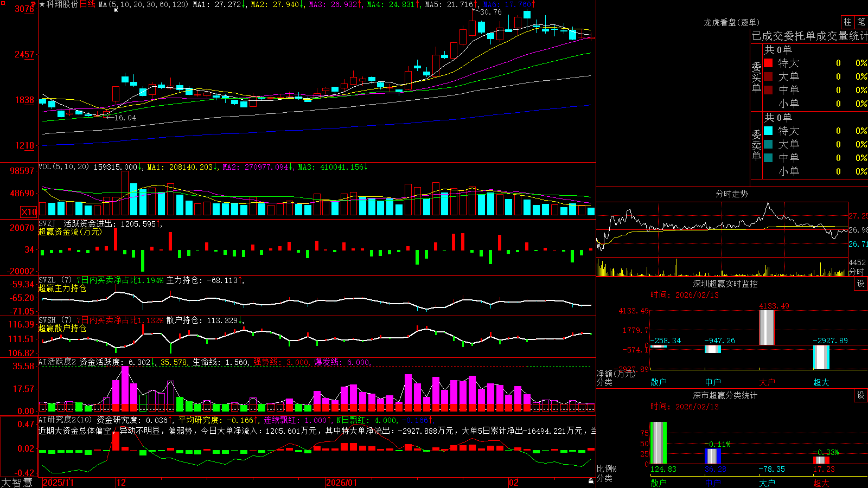Screen dimensions: 868x488
Task: Click the MA(5,10,20,30,60,120) indicator label
Action: (143, 4)
